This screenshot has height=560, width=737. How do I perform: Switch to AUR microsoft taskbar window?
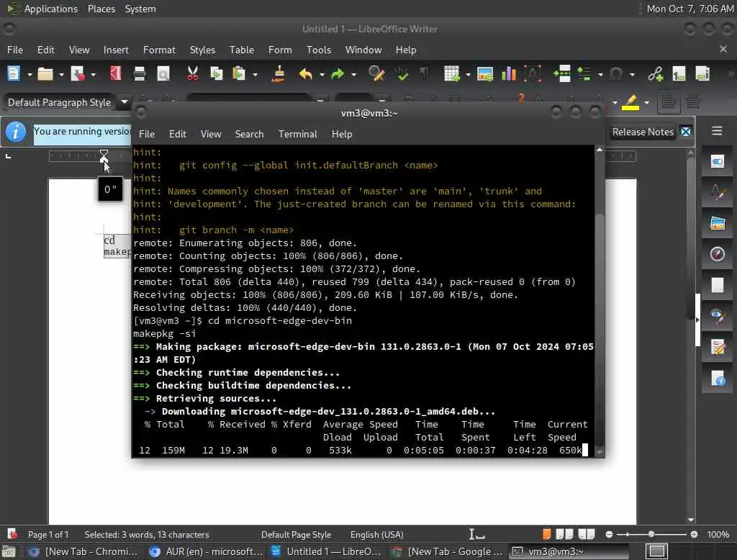coord(205,551)
